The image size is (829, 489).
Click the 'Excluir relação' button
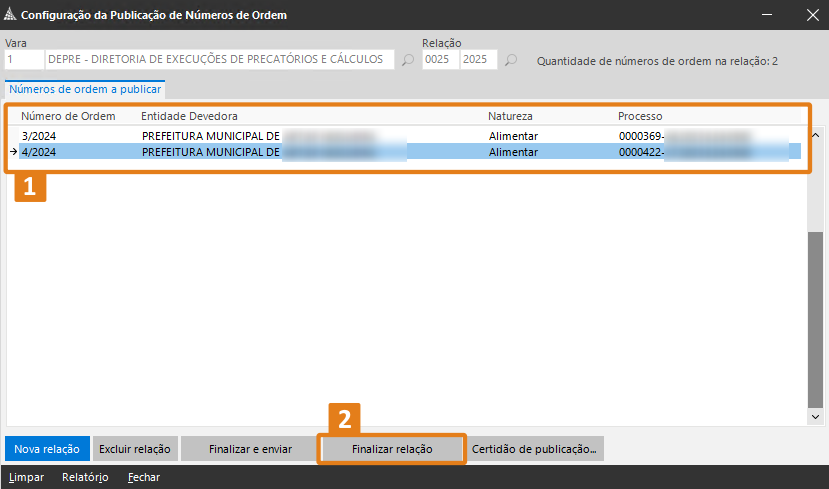pyautogui.click(x=135, y=449)
